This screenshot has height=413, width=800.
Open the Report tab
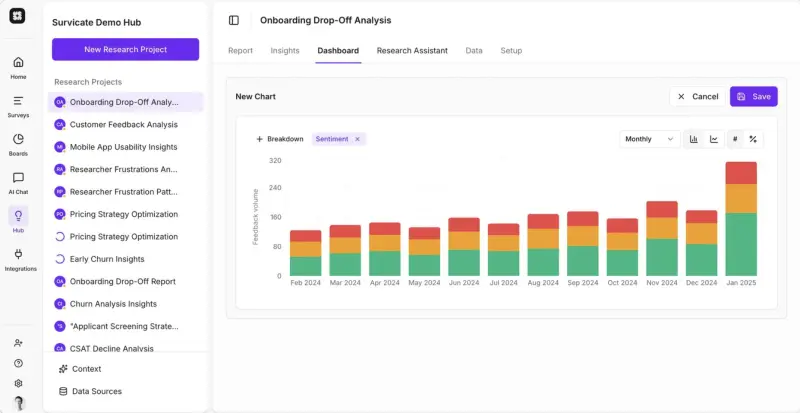point(240,51)
